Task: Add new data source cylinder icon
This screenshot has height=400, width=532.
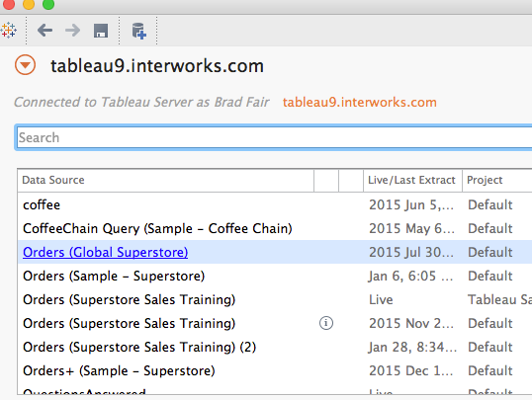Action: (138, 31)
